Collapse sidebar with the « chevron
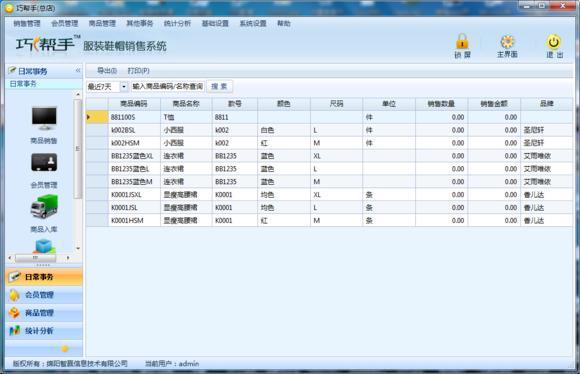 click(x=78, y=70)
